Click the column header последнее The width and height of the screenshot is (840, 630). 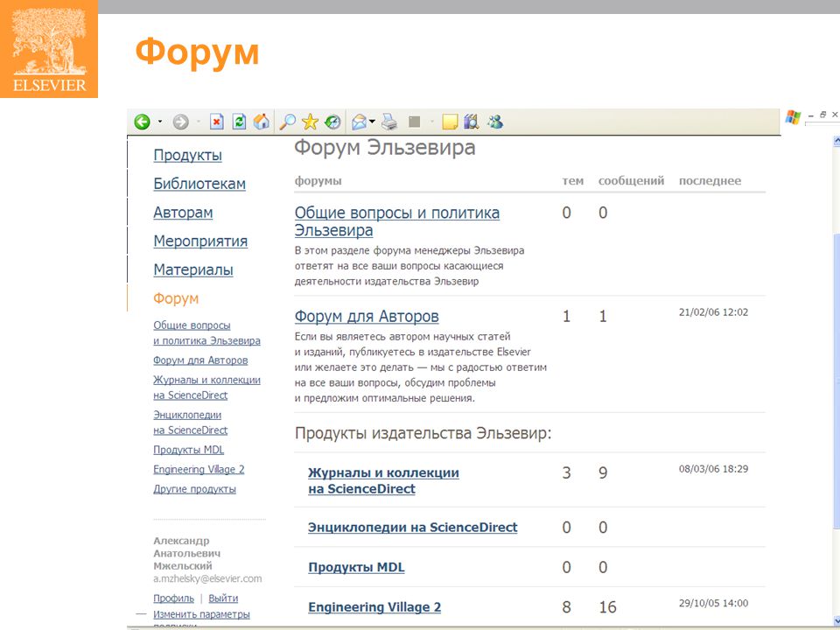coord(710,181)
